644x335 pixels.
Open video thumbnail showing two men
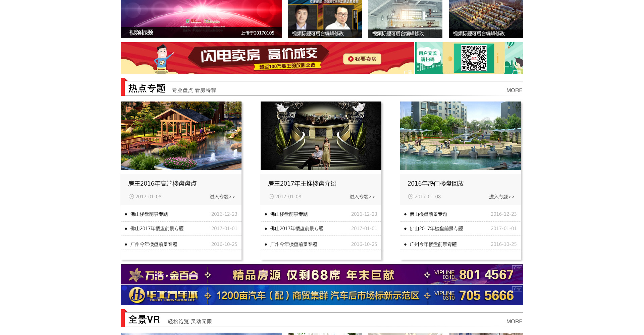(x=325, y=17)
